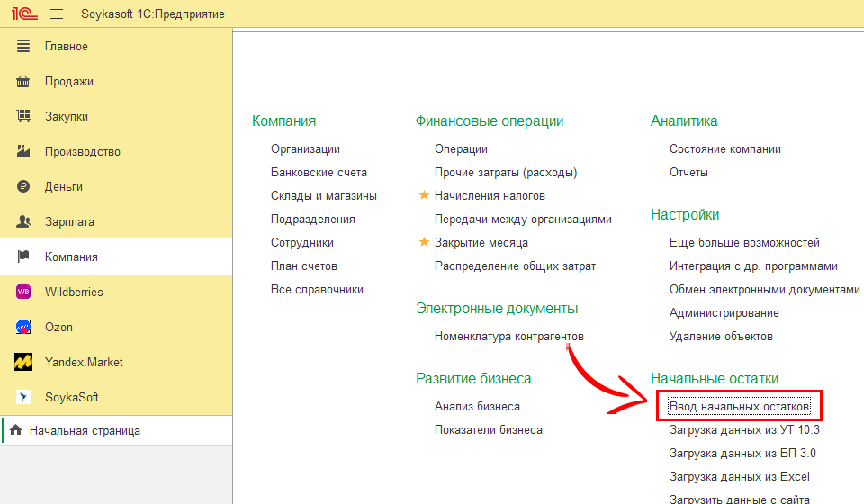The image size is (864, 504).
Task: Click the Деньги coin icon
Action: 24,187
